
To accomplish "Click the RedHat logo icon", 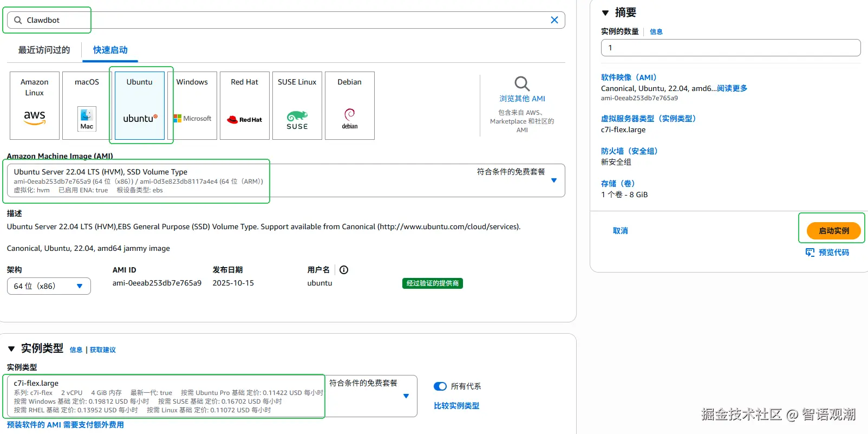I will (x=245, y=120).
